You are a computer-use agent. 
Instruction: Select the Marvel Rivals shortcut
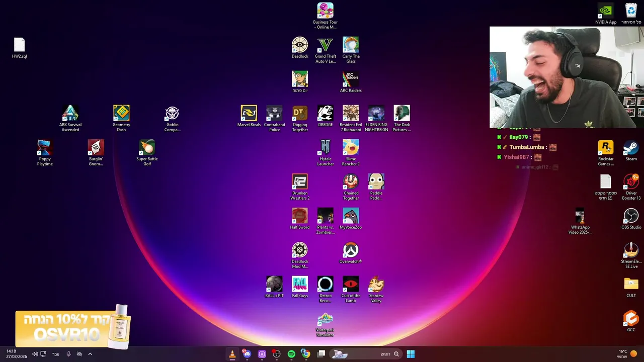[249, 116]
